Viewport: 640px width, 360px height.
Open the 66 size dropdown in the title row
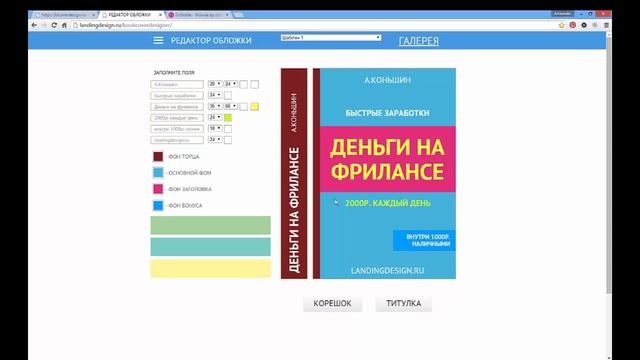coord(231,106)
